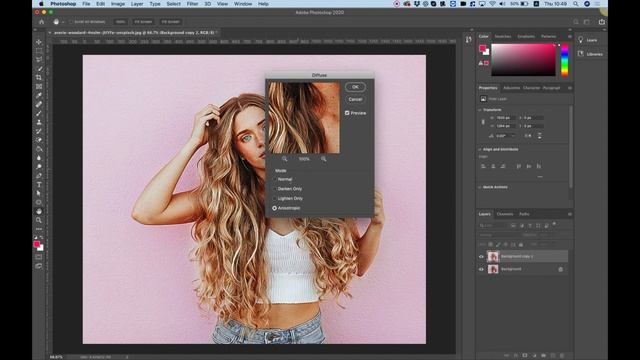Select Darken Only mode

click(275, 189)
